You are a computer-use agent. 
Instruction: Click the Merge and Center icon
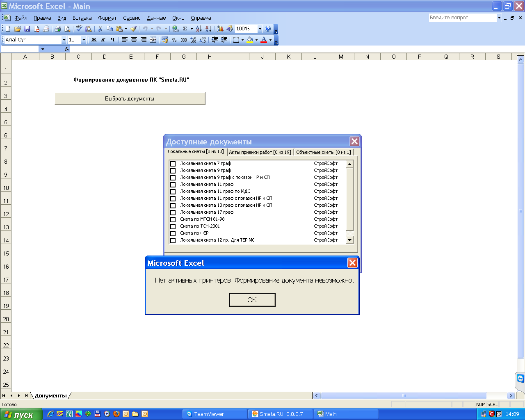click(x=153, y=40)
